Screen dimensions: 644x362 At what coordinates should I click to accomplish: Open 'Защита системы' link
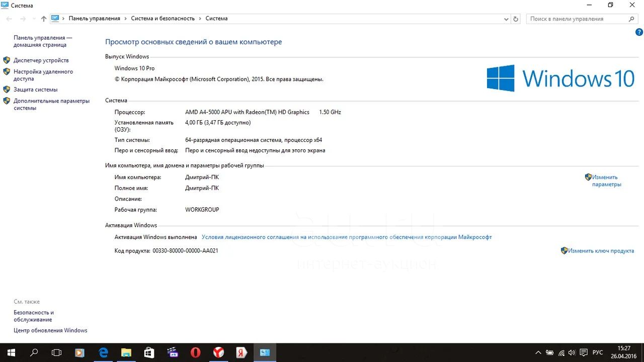(36, 89)
